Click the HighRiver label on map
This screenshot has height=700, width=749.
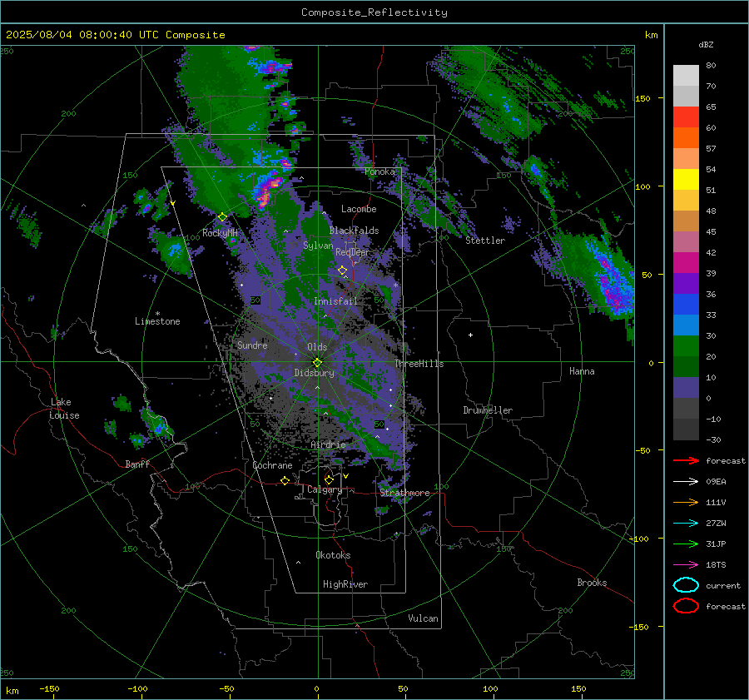[345, 584]
